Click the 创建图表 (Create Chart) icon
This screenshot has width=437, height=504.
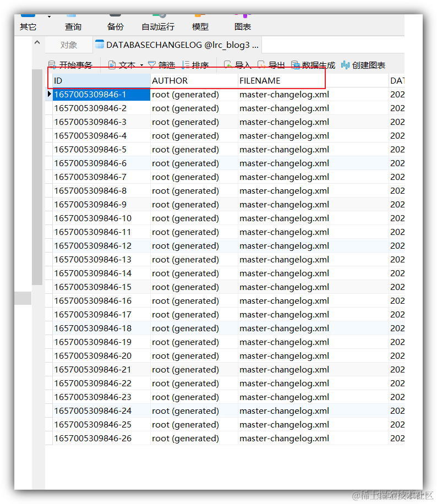(345, 65)
